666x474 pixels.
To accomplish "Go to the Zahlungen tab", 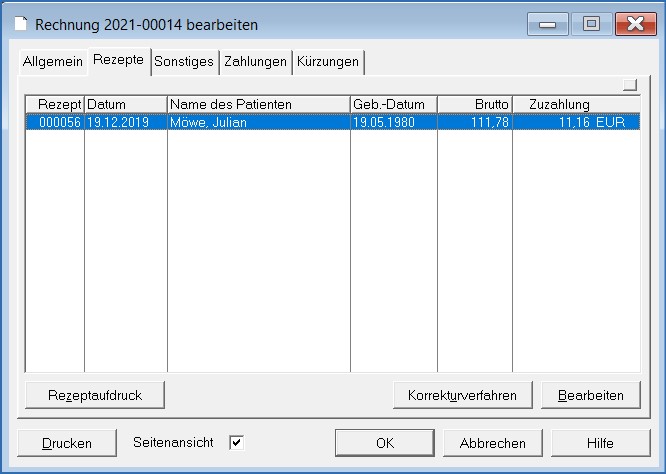I will (255, 62).
